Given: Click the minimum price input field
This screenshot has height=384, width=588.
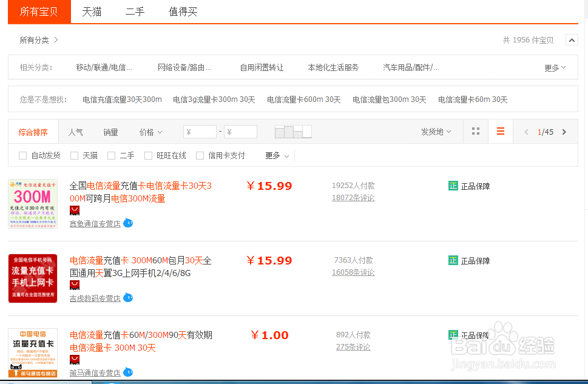Looking at the screenshot, I should 200,132.
